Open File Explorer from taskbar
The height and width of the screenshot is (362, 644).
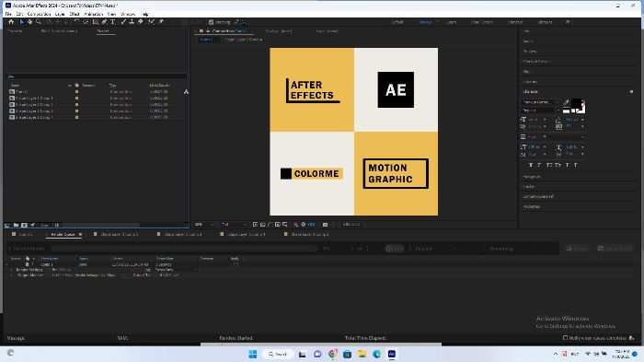pyautogui.click(x=362, y=354)
